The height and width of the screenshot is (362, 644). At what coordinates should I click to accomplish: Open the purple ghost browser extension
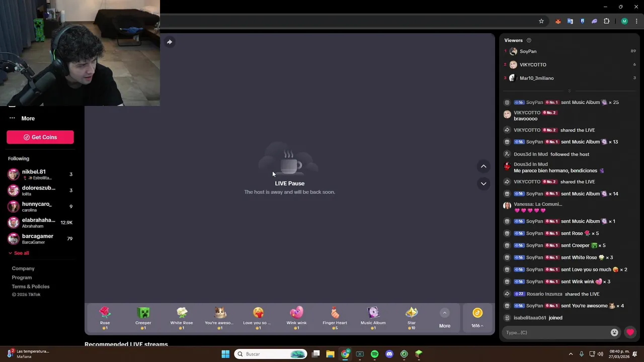point(594,21)
